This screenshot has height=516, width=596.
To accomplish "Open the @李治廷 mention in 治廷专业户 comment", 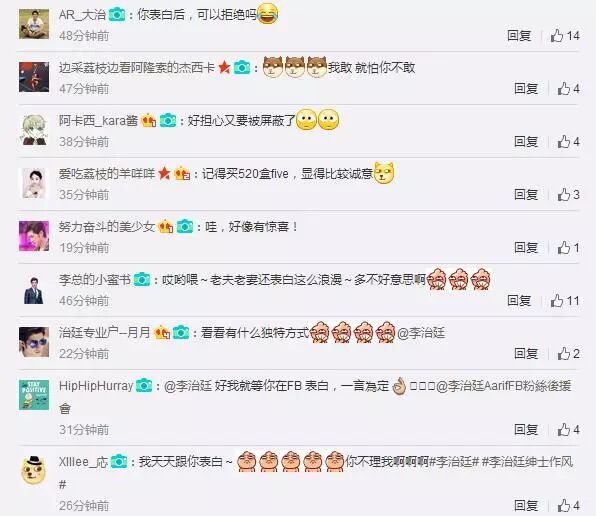I will point(421,333).
